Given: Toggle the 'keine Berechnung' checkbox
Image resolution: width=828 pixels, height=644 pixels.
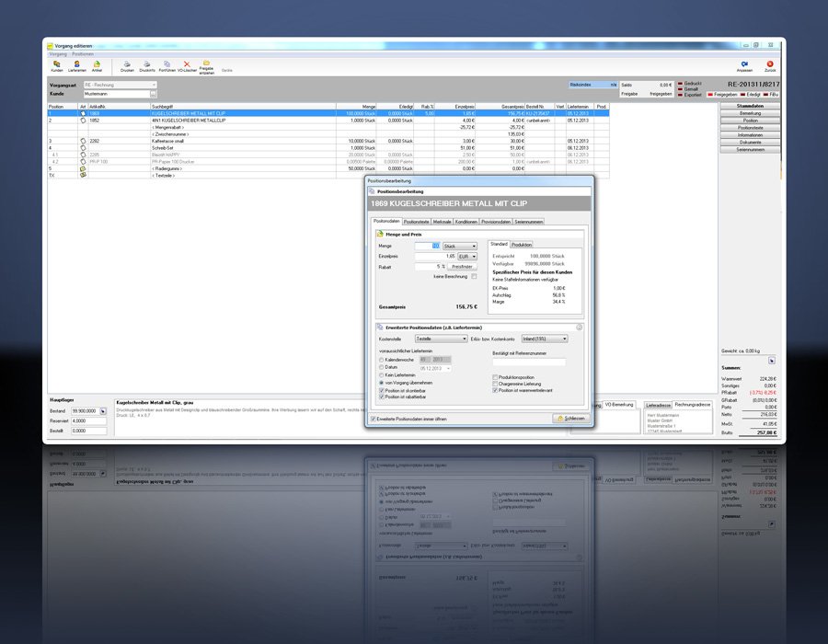Looking at the screenshot, I should tap(474, 277).
